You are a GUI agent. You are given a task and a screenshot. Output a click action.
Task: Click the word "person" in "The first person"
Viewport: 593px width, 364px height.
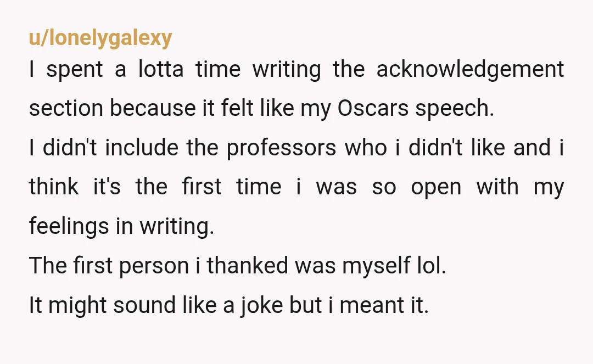[154, 266]
